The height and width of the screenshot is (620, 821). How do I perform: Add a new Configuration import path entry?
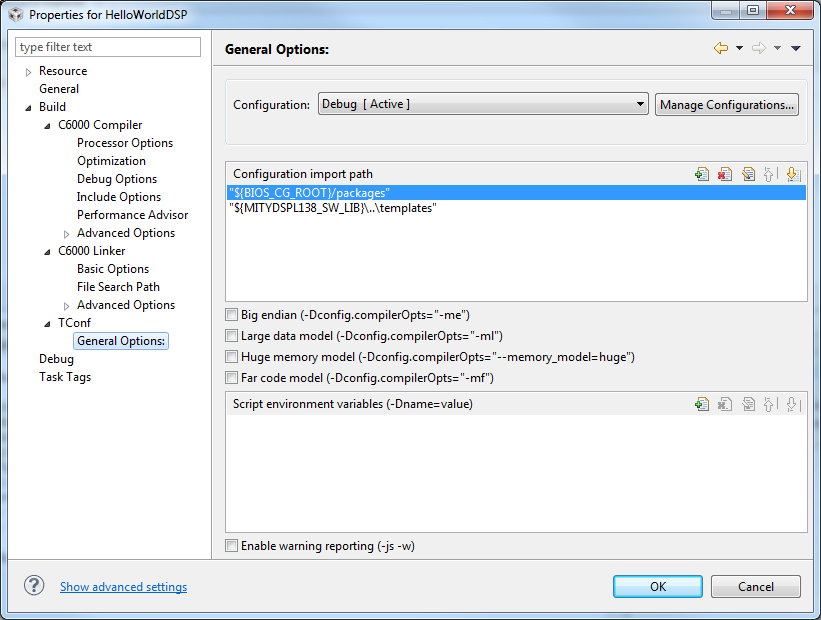pyautogui.click(x=702, y=174)
